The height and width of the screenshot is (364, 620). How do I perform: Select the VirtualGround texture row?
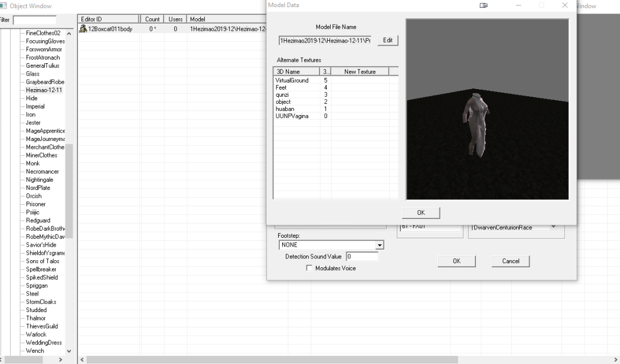(336, 80)
